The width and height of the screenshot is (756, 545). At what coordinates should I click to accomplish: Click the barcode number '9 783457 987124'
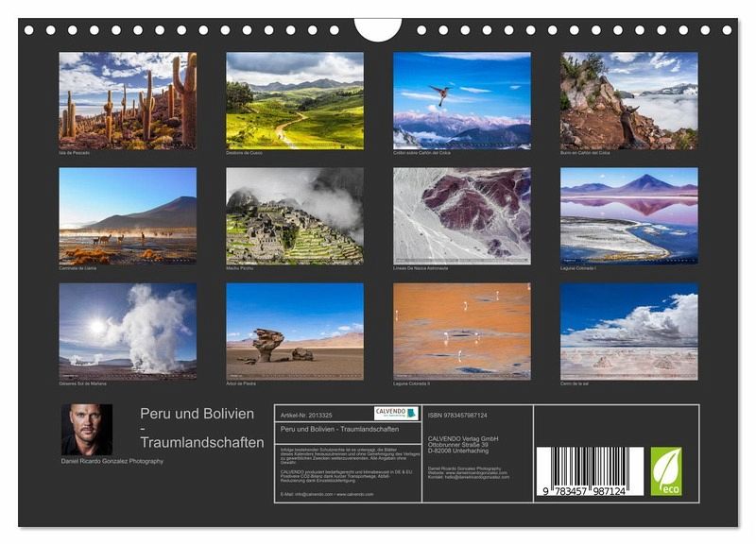pyautogui.click(x=584, y=491)
